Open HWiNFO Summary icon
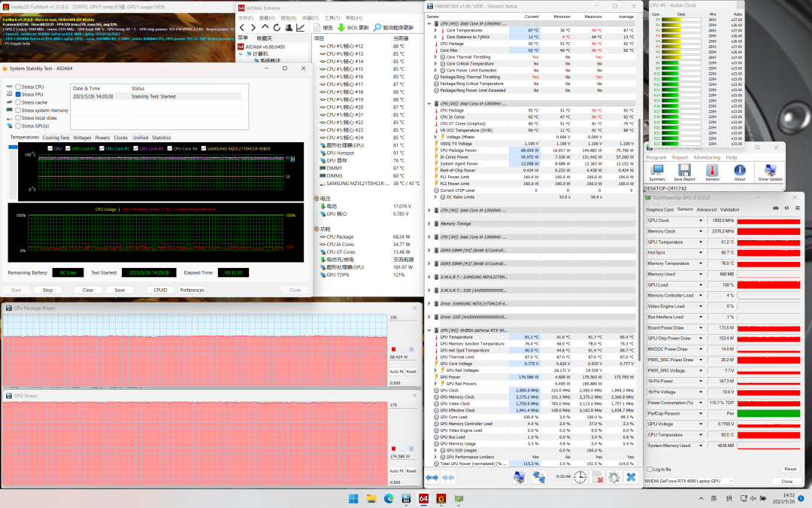Viewport: 812px width, 508px height. point(656,171)
